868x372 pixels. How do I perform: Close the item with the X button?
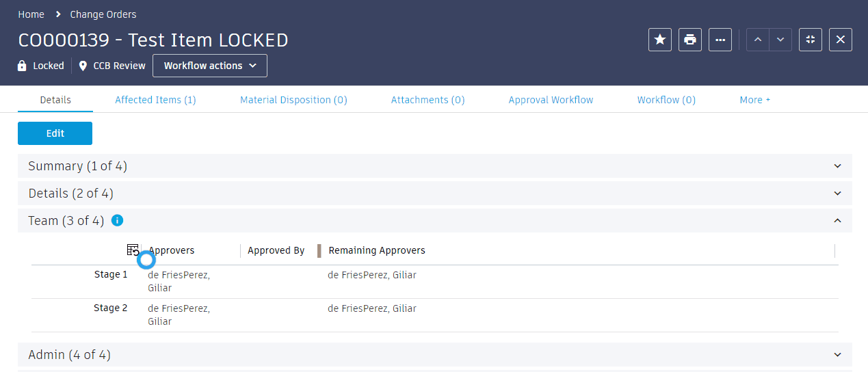click(x=841, y=40)
